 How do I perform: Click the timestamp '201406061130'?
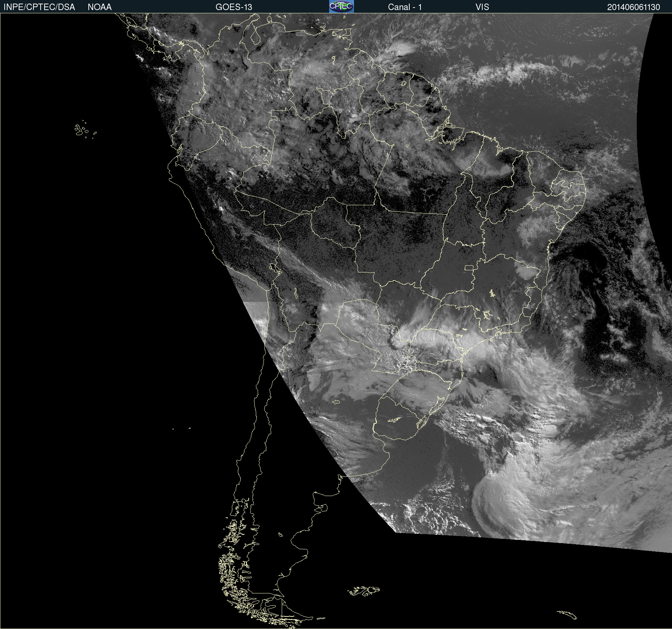[634, 7]
